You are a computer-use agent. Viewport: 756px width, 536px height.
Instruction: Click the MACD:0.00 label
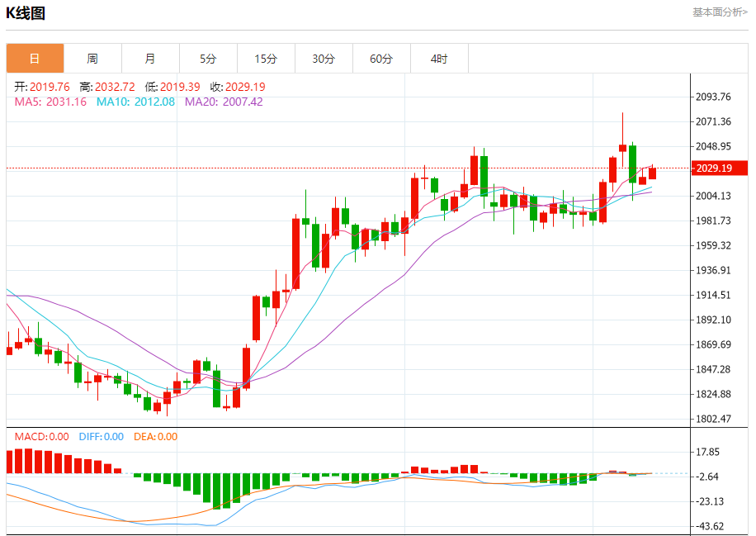point(41,437)
